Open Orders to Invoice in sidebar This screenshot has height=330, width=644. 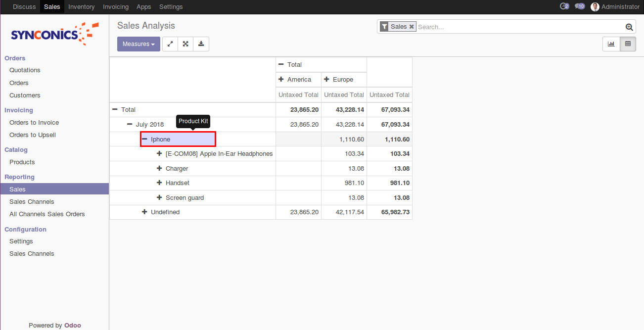34,123
